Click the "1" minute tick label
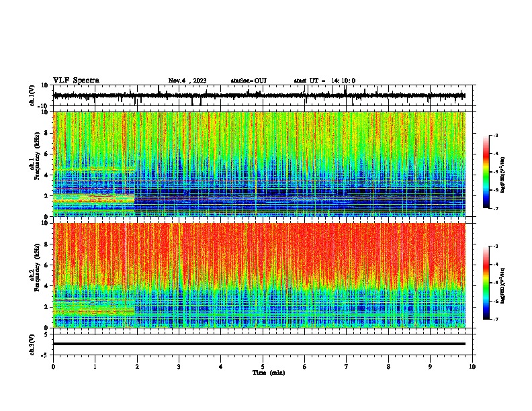This screenshot has width=532, height=411. (x=95, y=367)
